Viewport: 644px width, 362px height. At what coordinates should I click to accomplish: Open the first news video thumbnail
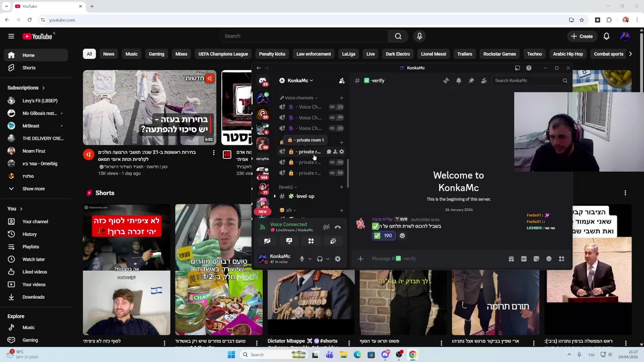point(149,108)
